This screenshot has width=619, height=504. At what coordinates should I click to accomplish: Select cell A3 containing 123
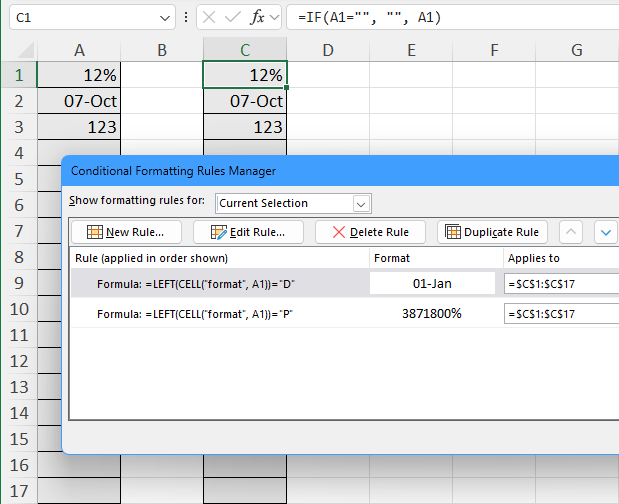[79, 127]
